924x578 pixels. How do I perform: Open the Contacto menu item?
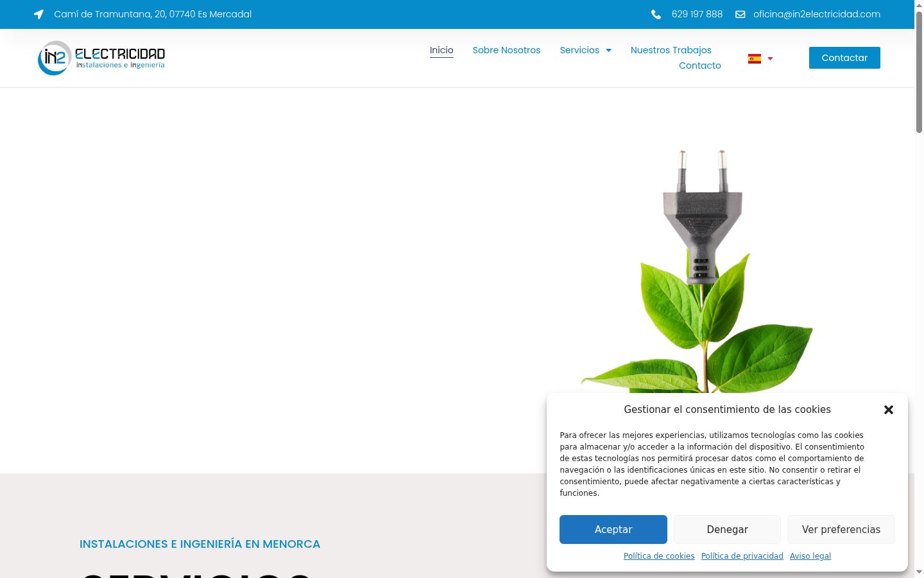[x=700, y=66]
